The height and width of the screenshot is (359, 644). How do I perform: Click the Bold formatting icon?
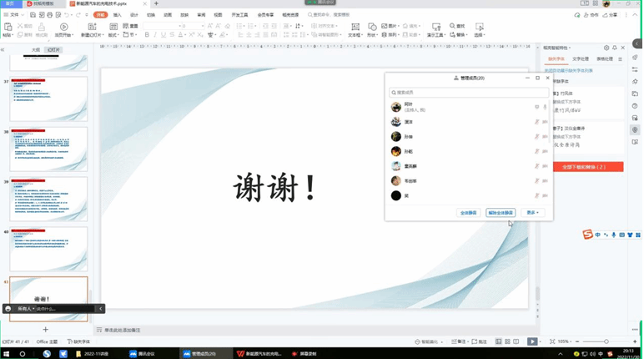coord(147,35)
